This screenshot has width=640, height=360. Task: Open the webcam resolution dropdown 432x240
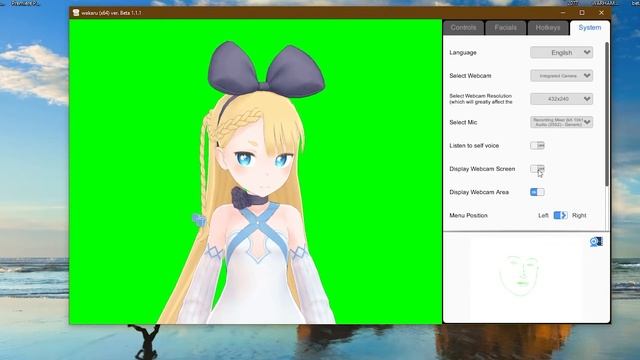click(x=561, y=99)
